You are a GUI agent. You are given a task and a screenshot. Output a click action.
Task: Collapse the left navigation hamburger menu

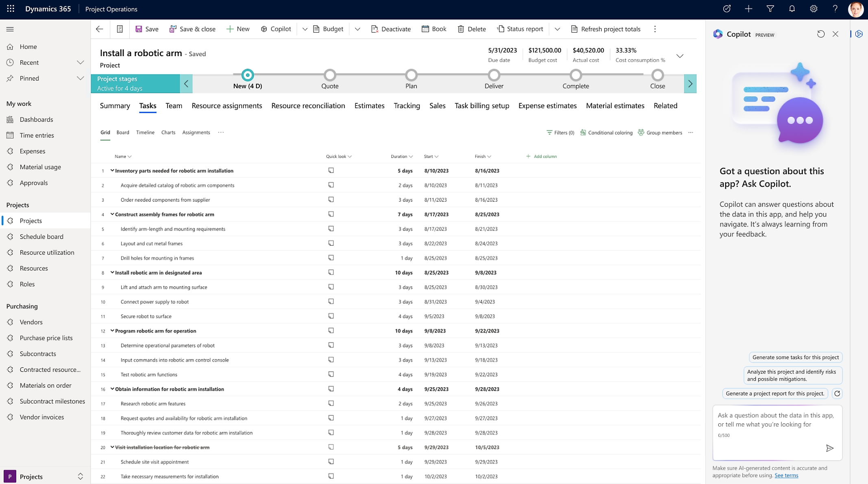tap(10, 29)
